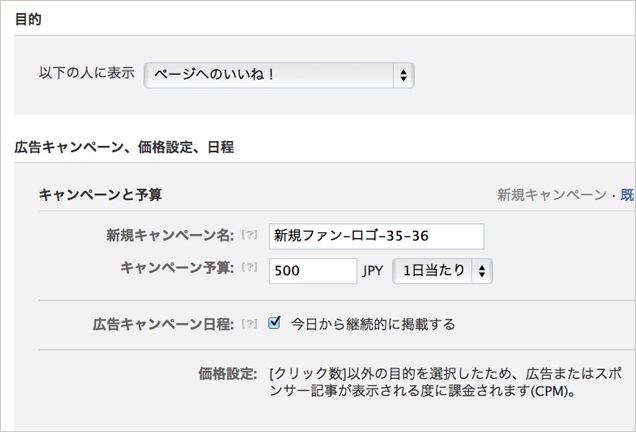Expand the 1日当たり budget period dropdown
636x432 pixels.
click(x=443, y=270)
